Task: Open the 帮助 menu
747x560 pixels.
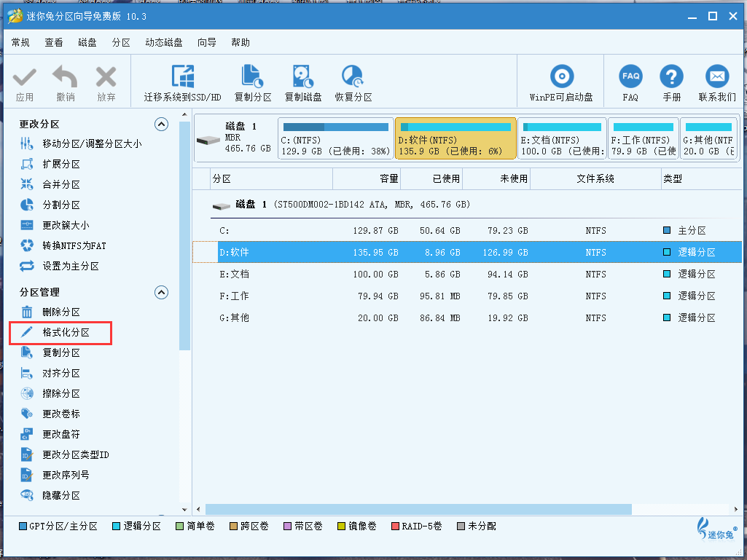Action: click(240, 42)
